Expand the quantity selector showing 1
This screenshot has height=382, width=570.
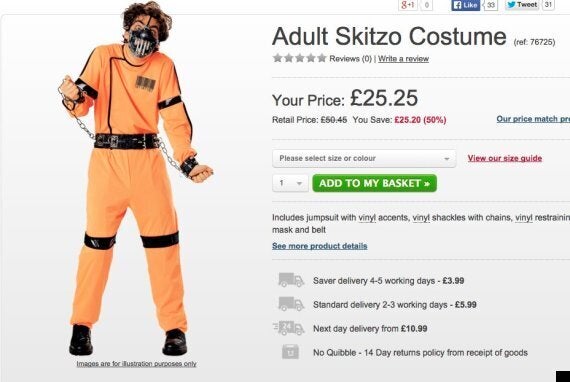(x=290, y=183)
